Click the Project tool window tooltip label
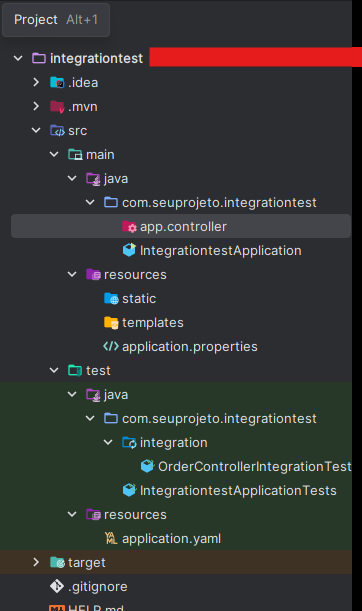 [x=35, y=19]
